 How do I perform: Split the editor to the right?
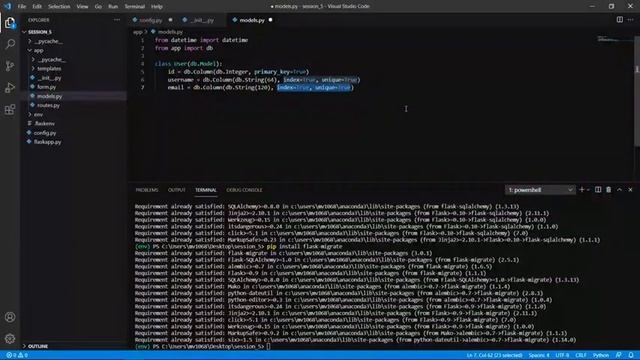click(620, 20)
